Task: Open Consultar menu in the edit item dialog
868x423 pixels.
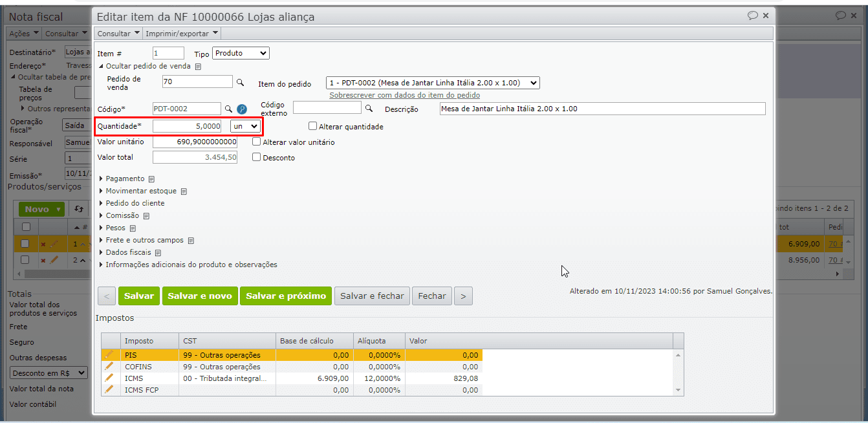Action: coord(118,34)
